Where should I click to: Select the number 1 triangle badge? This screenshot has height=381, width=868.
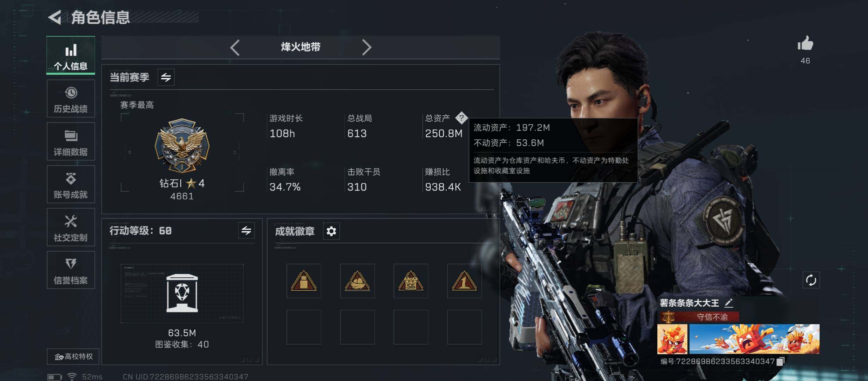tap(464, 281)
